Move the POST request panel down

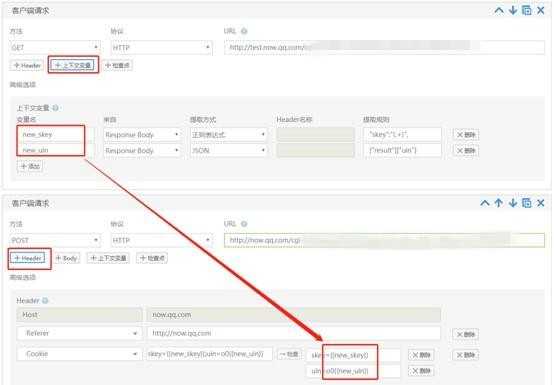click(513, 203)
